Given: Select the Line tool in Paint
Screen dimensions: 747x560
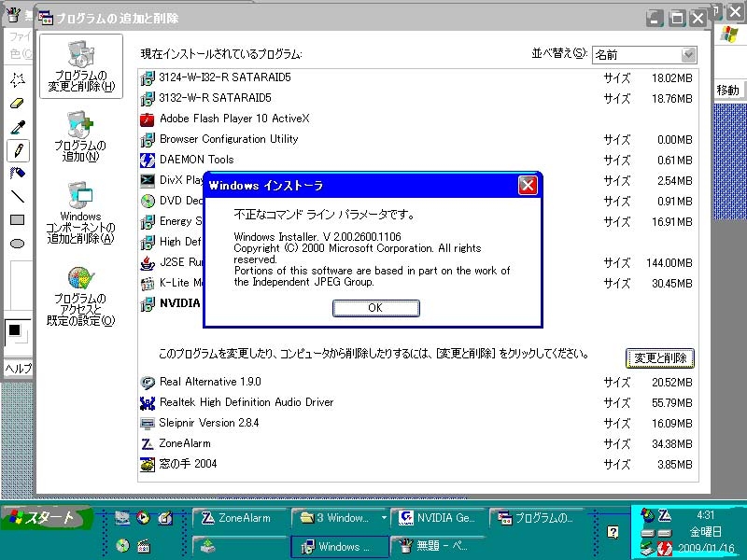Looking at the screenshot, I should [x=18, y=196].
